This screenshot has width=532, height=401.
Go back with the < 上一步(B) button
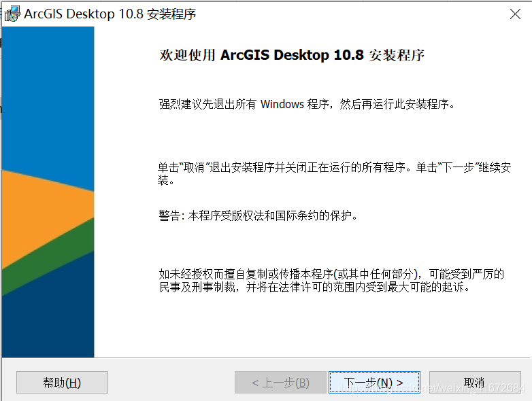[280, 383]
